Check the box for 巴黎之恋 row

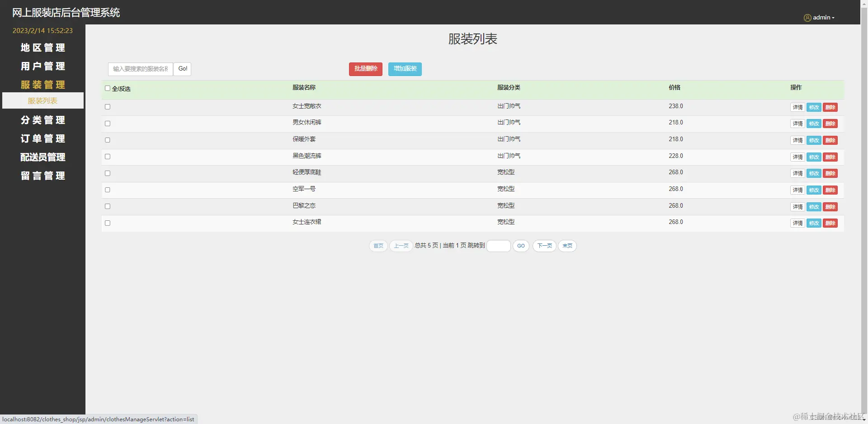coord(108,206)
